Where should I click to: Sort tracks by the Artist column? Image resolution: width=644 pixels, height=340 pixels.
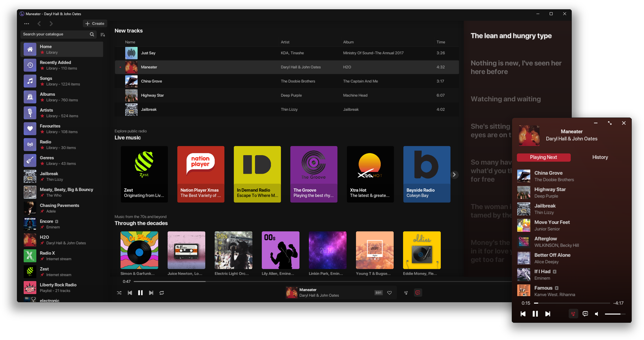[285, 42]
